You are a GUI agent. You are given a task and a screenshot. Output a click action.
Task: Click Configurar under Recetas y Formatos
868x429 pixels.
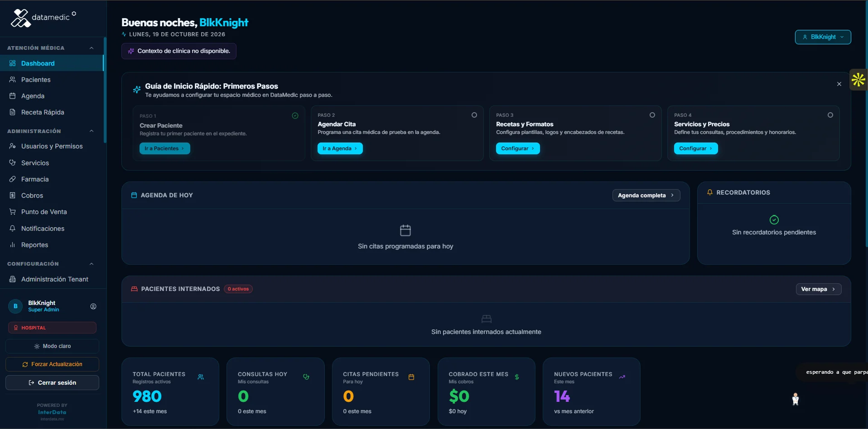click(x=518, y=148)
